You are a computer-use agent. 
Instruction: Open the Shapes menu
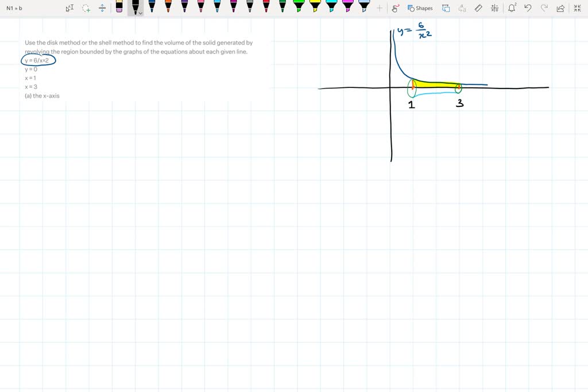(x=419, y=8)
